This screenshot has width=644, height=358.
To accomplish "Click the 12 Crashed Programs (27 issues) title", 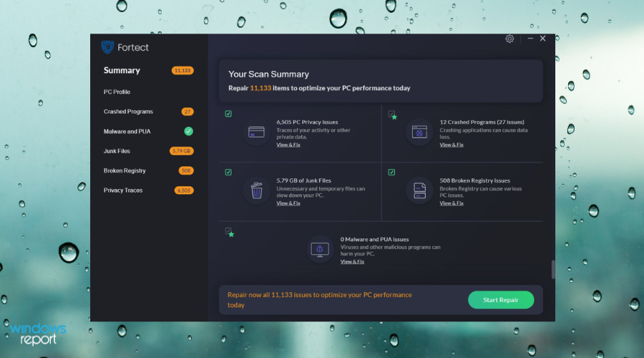I will (482, 122).
